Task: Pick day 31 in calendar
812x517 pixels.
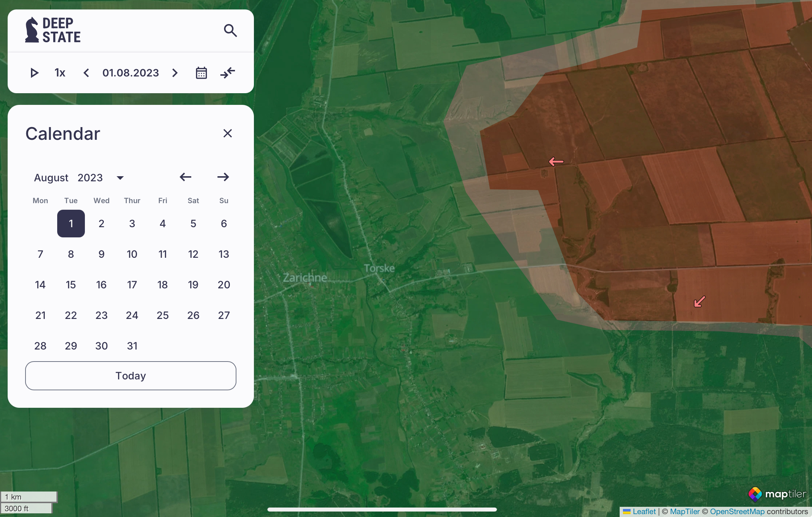Action: [x=132, y=346]
